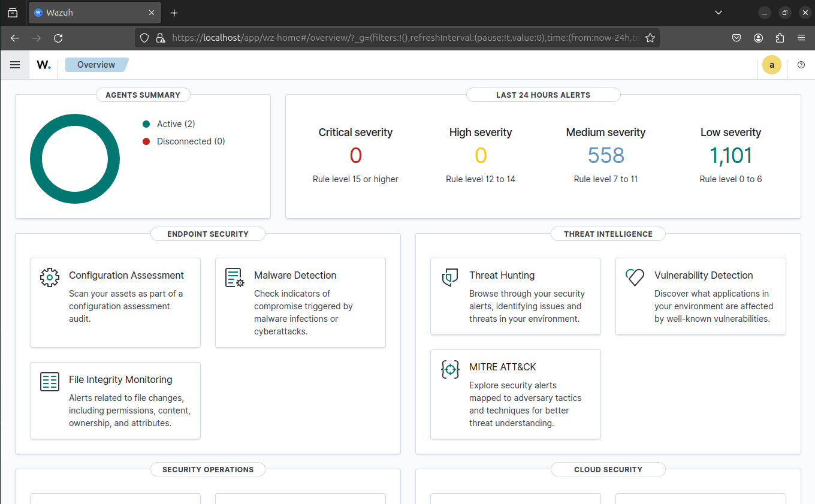
Task: Open Firefox account icon
Action: [x=758, y=38]
